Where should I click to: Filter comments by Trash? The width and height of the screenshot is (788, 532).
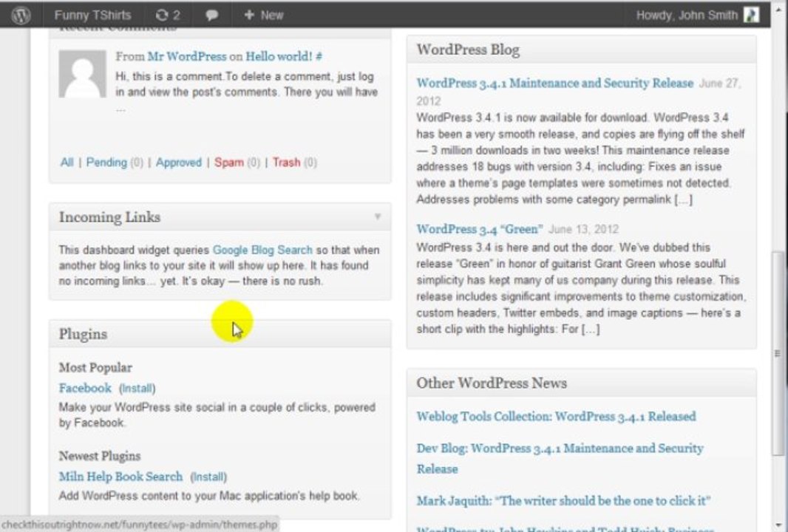click(x=287, y=163)
